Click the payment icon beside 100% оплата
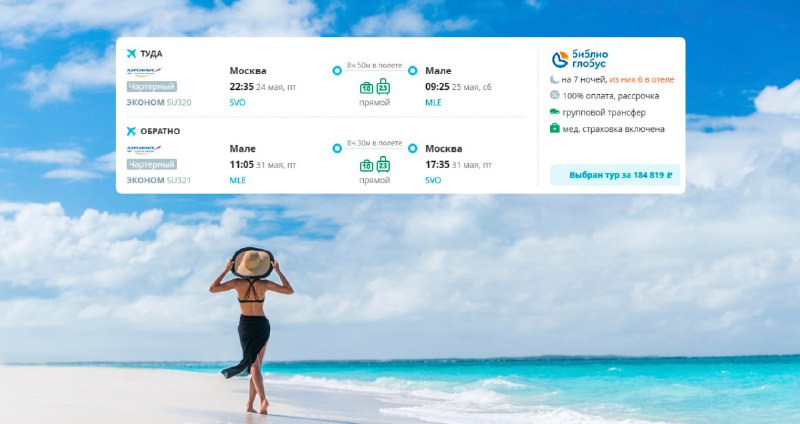This screenshot has width=800, height=424. [x=555, y=95]
